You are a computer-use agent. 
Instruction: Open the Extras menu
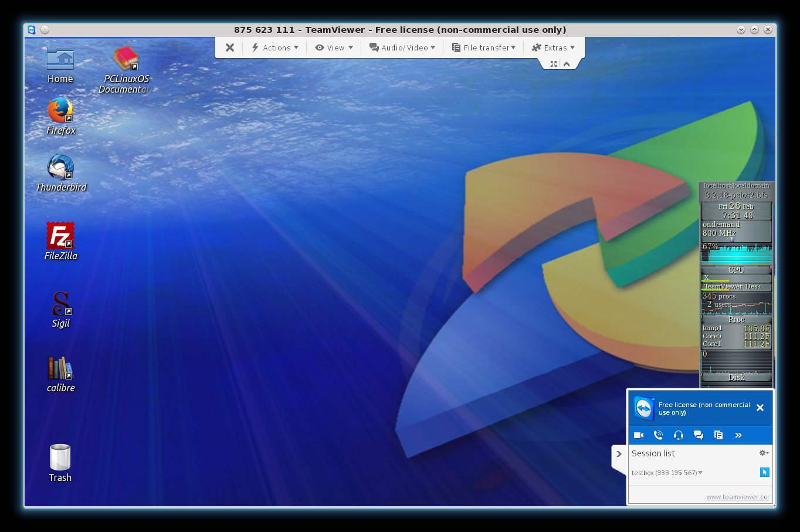(x=553, y=48)
